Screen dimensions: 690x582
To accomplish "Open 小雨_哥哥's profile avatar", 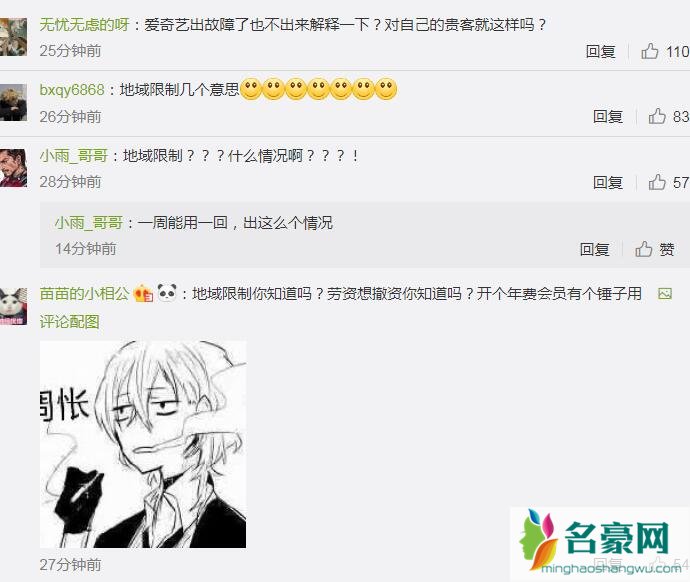I will (13, 168).
